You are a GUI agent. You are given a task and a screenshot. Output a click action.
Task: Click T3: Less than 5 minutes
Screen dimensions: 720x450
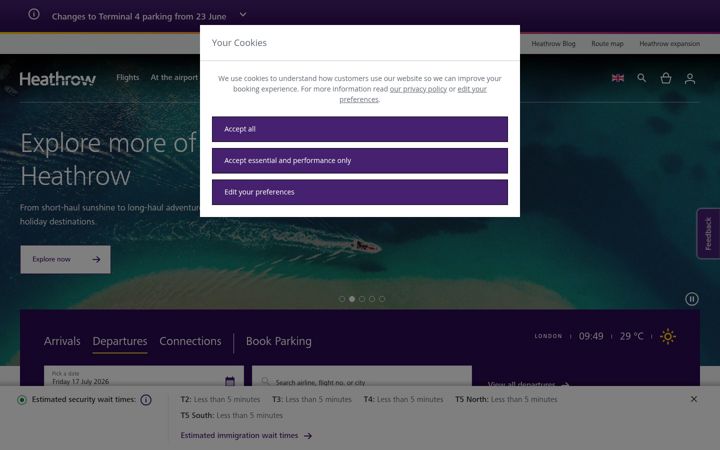pos(312,399)
